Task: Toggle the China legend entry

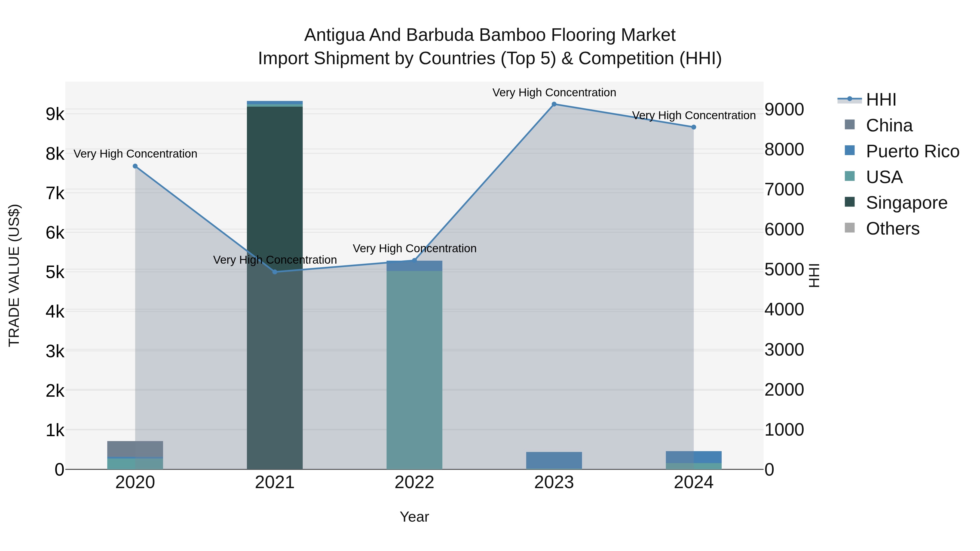Action: tap(878, 125)
